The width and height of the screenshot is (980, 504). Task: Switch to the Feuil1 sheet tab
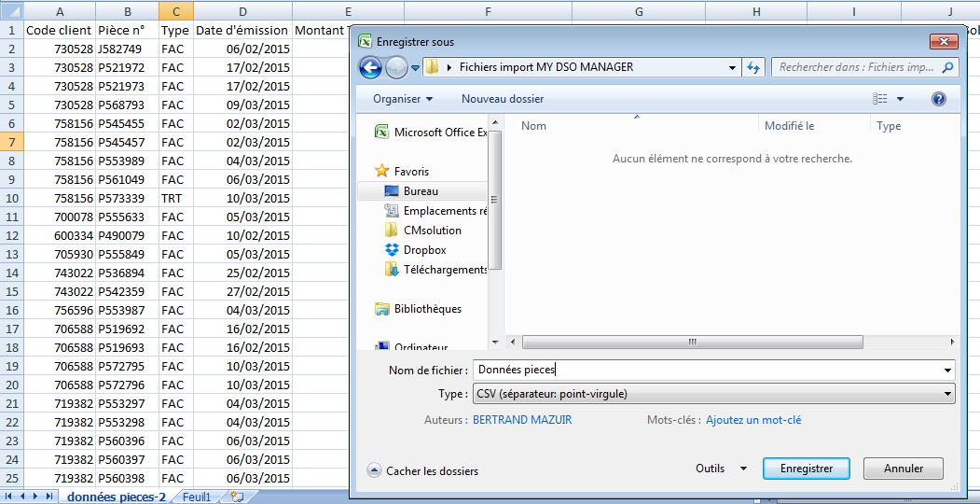[196, 497]
